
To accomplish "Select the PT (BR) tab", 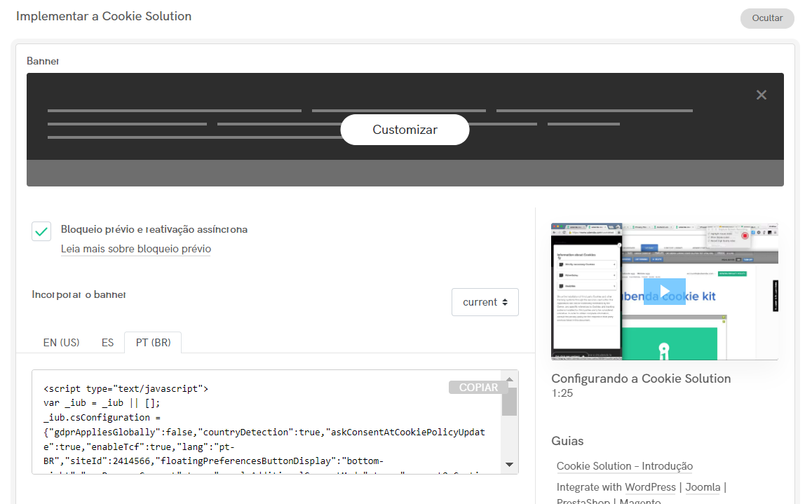I will 153,343.
